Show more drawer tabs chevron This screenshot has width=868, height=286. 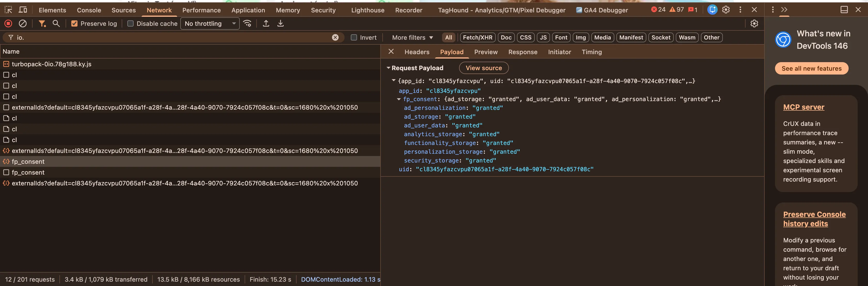pyautogui.click(x=784, y=10)
